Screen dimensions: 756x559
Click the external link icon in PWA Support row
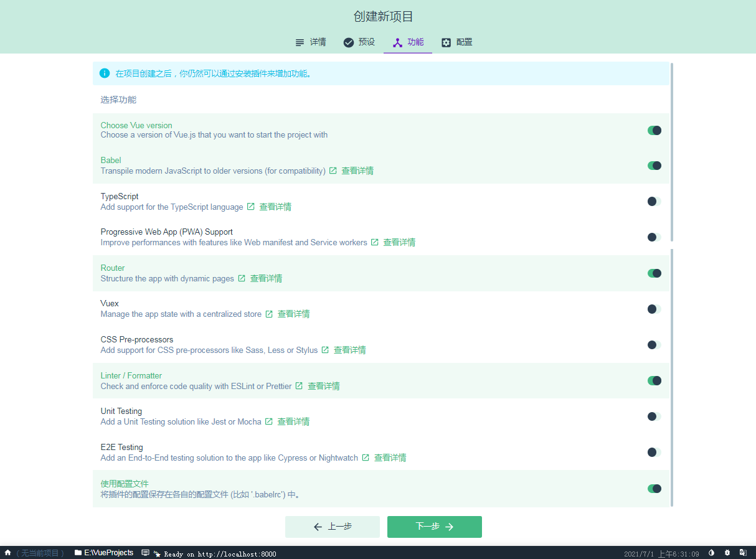375,242
